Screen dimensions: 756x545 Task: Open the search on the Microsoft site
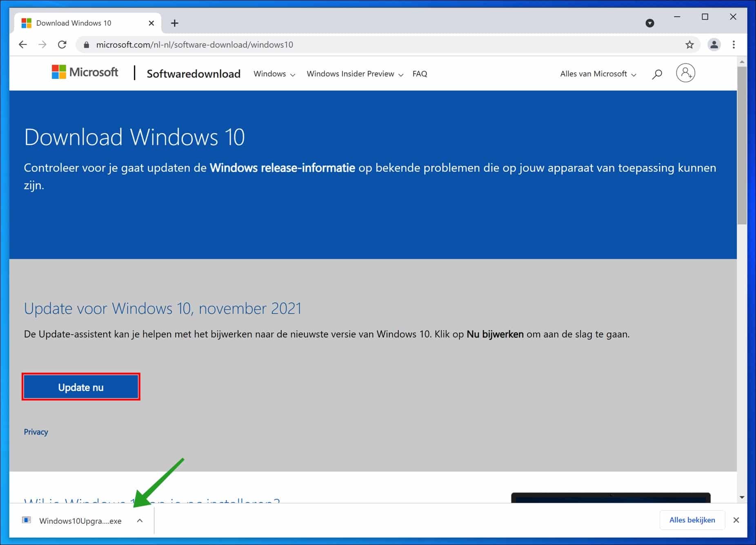[657, 74]
